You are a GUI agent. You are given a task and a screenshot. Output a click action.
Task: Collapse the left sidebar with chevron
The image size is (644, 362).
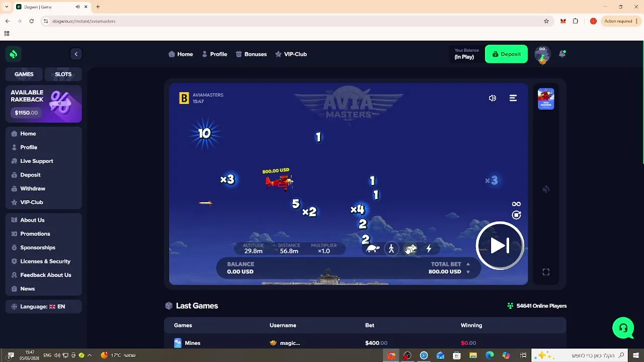(x=76, y=54)
